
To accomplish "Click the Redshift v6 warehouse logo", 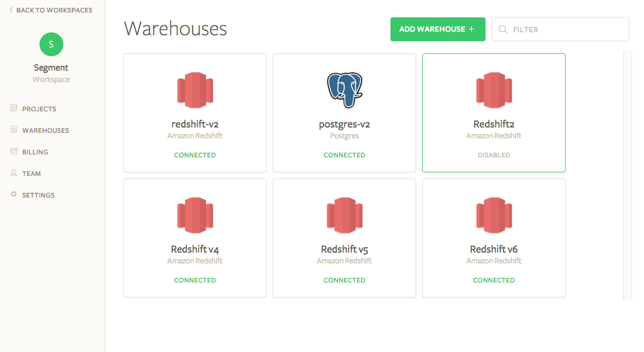I will pos(494,216).
